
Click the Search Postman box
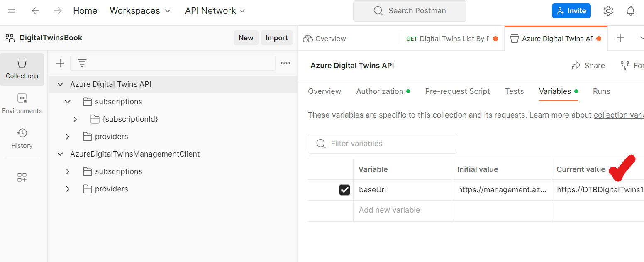(410, 11)
